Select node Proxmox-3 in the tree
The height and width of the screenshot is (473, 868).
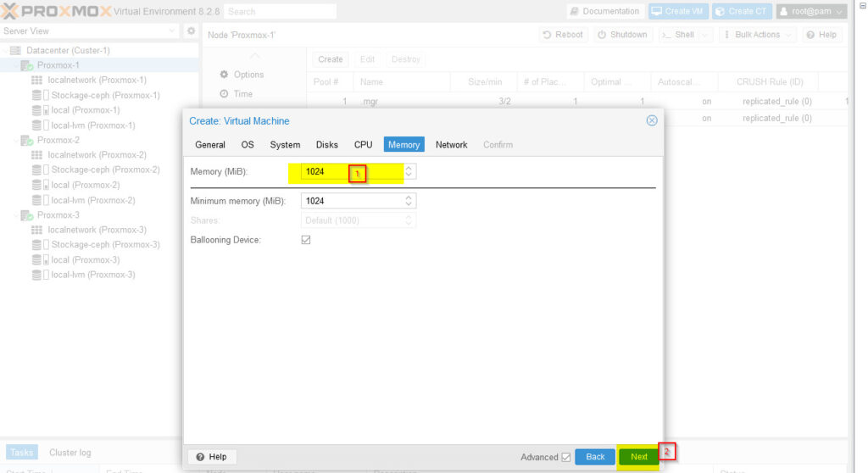point(58,215)
